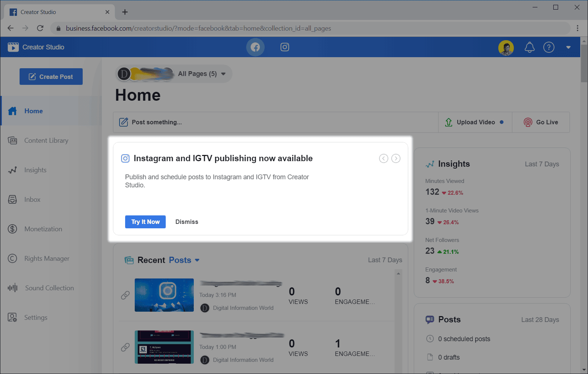Go to Home in the sidebar

point(51,111)
